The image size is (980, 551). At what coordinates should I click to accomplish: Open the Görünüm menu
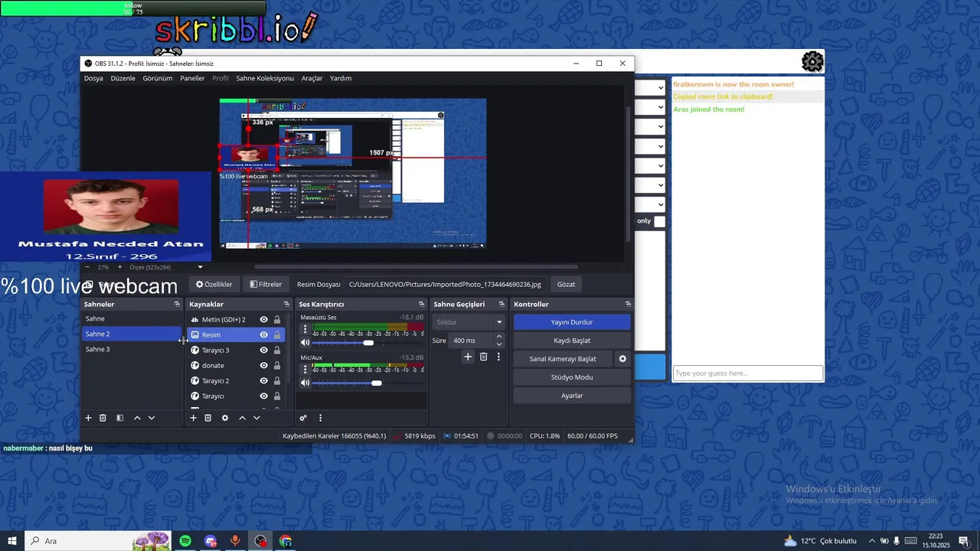(x=158, y=78)
